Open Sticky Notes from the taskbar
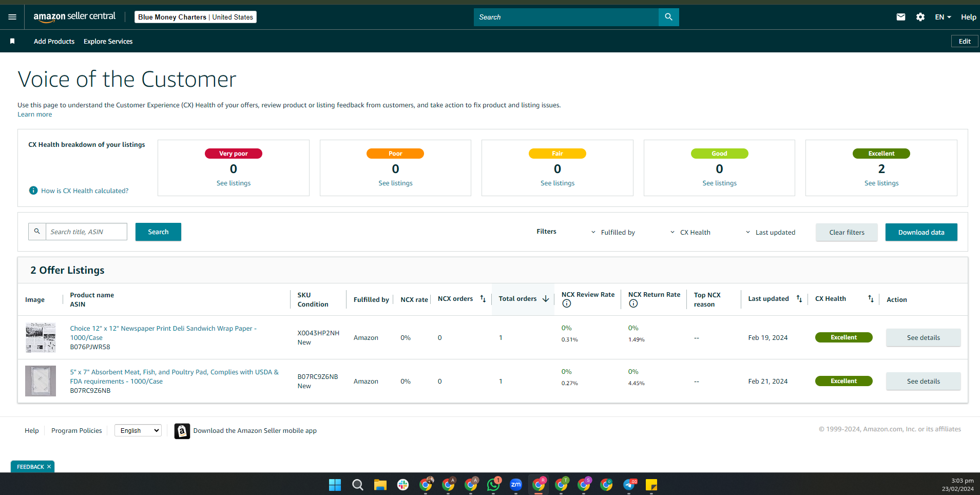The width and height of the screenshot is (980, 495). tap(651, 485)
